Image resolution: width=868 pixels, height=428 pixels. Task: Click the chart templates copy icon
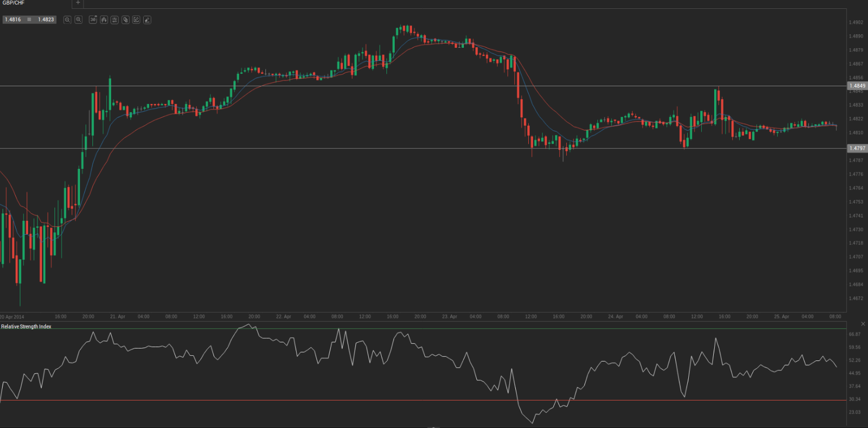click(126, 20)
